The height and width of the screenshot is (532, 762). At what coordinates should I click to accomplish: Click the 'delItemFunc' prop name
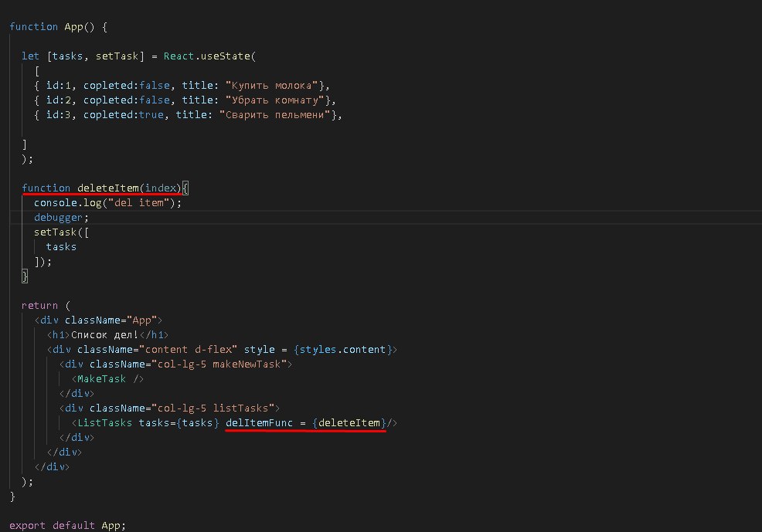coord(259,423)
